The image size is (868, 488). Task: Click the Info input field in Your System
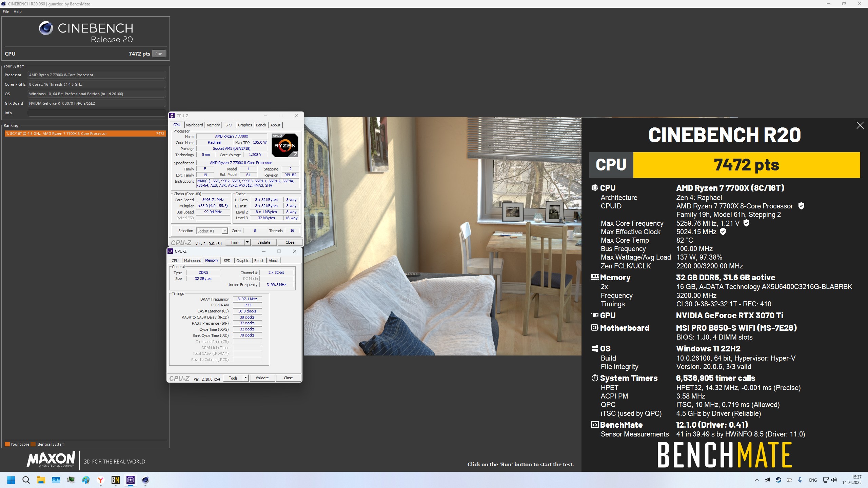[x=97, y=113]
